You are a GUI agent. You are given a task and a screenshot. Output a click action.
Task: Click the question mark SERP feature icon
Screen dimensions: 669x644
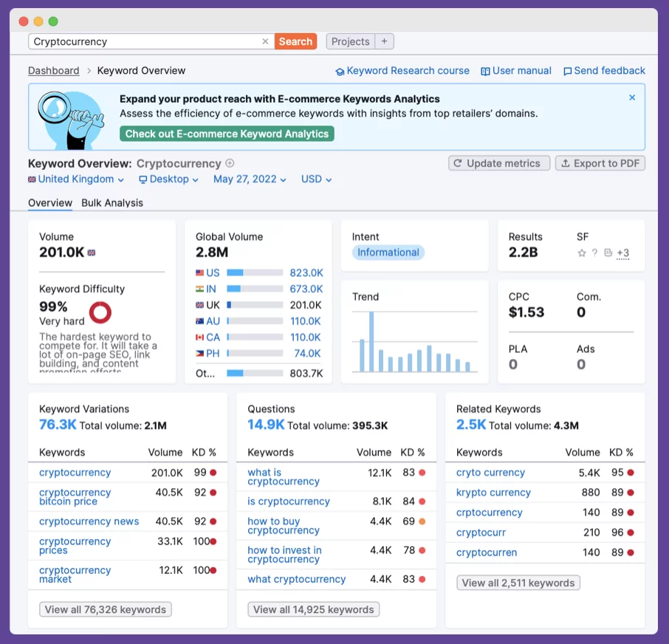coord(595,253)
